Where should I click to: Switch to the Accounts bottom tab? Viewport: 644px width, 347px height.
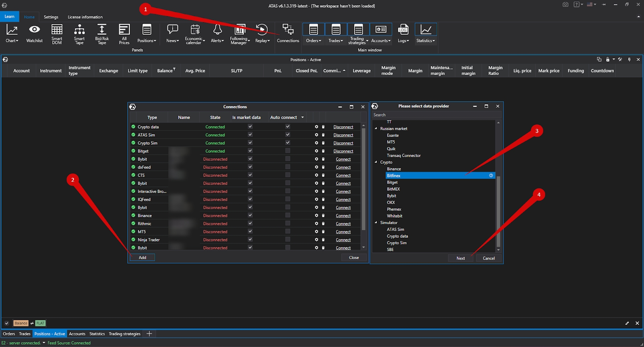(77, 334)
